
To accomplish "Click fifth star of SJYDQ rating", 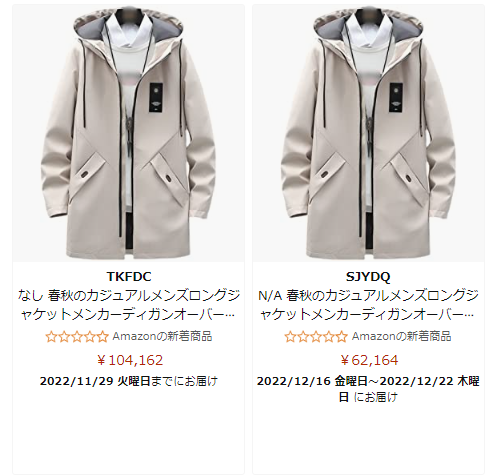I will pyautogui.click(x=342, y=337).
